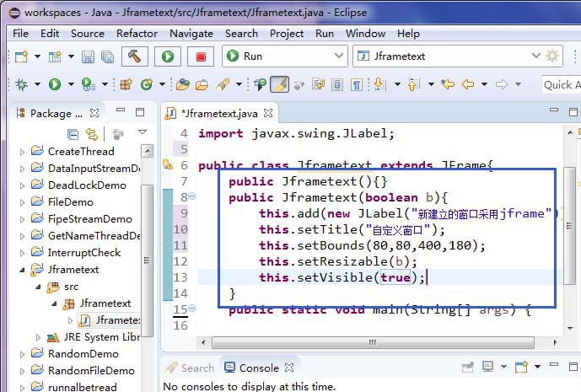This screenshot has height=392, width=581.
Task: Open the Refactor menu
Action: 137,33
